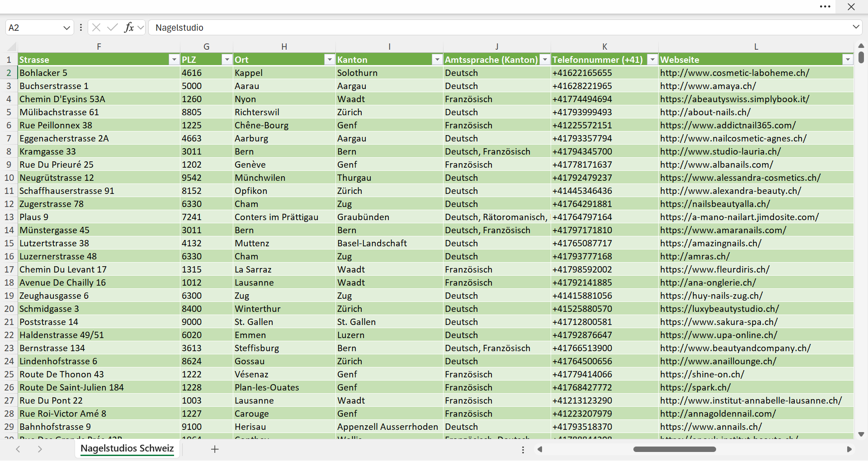The image size is (868, 461).
Task: Select cell Conters im Prättigau
Action: (284, 217)
